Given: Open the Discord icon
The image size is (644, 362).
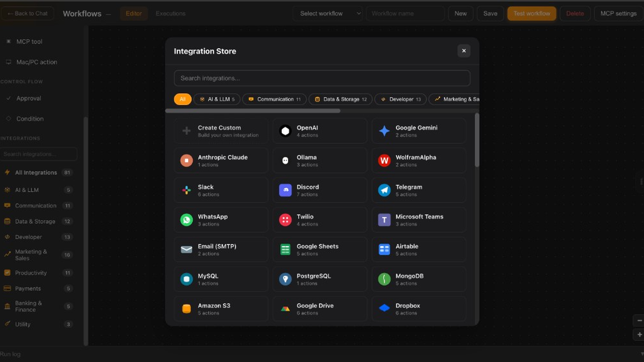Looking at the screenshot, I should 285,191.
